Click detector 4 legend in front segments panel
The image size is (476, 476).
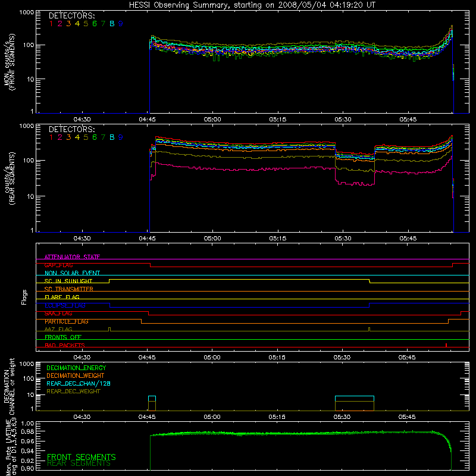click(77, 24)
